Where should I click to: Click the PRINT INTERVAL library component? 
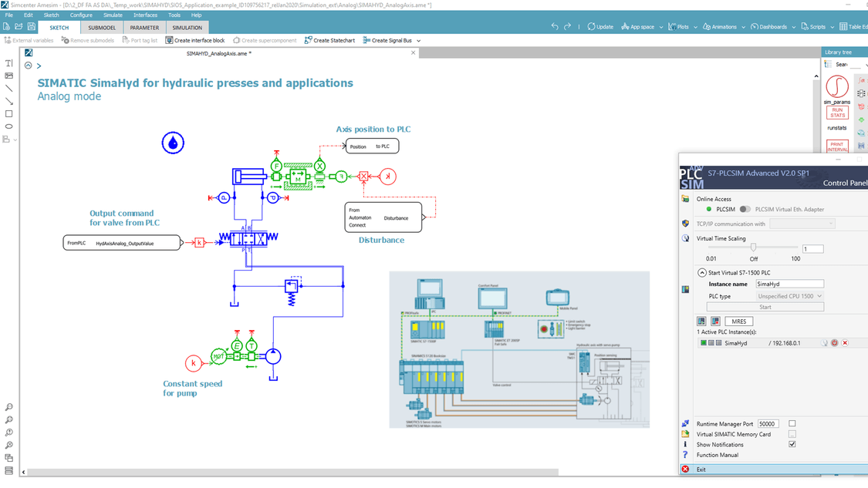837,146
